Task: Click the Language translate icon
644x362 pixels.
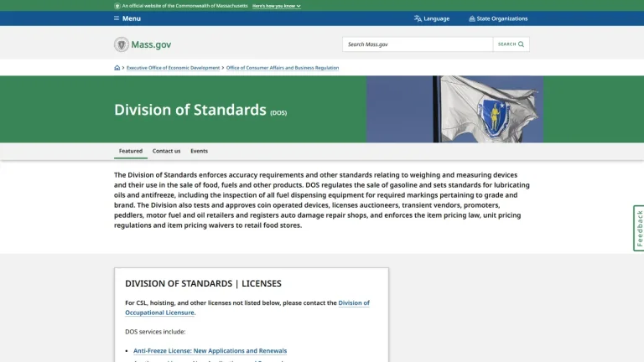Action: (x=418, y=18)
